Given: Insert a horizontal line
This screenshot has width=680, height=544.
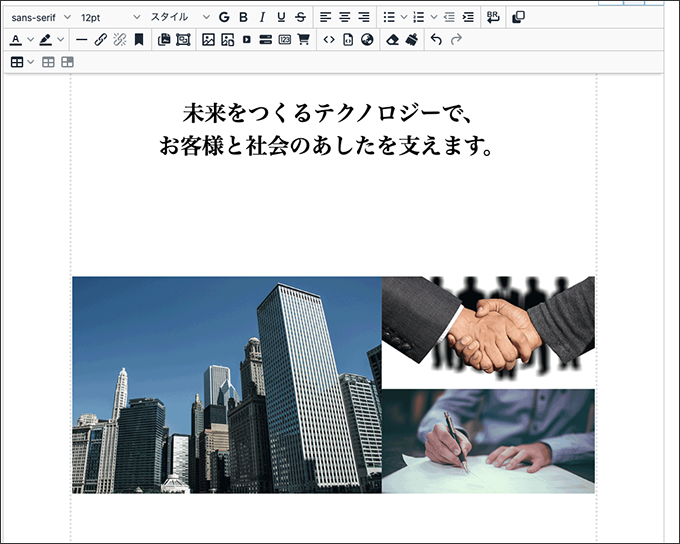Looking at the screenshot, I should (82, 40).
